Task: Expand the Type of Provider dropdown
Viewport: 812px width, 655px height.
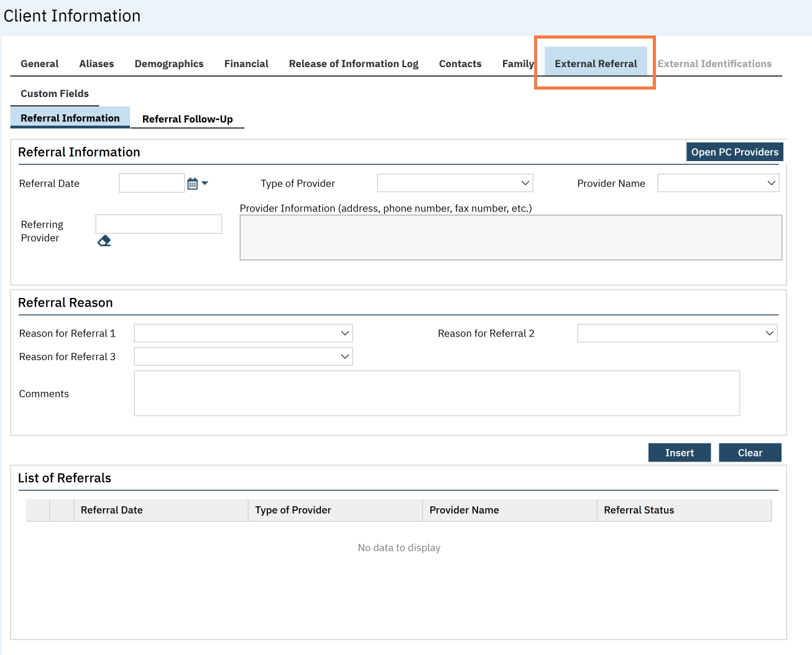Action: pos(454,183)
